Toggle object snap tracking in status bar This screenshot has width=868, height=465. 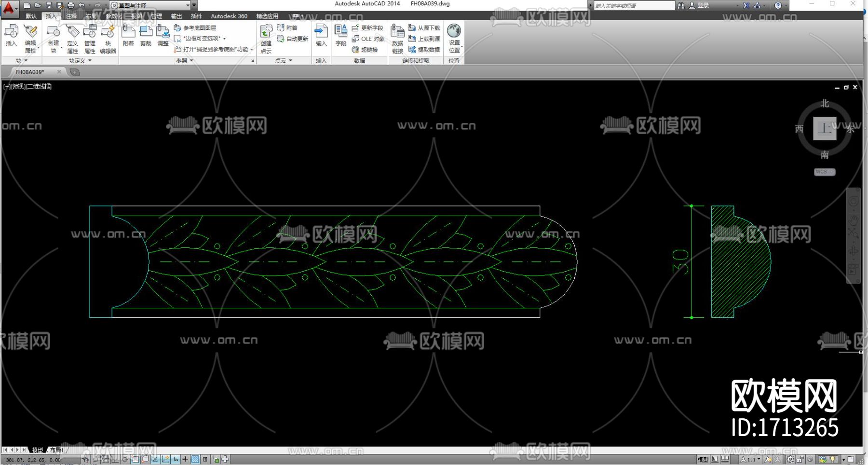click(156, 459)
